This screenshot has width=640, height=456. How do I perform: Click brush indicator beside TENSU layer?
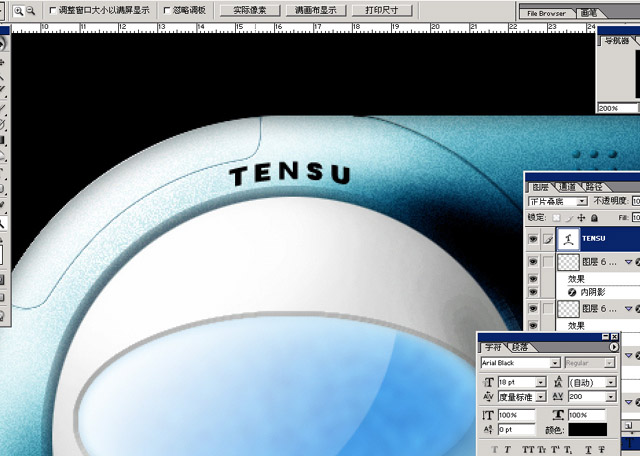pos(548,239)
